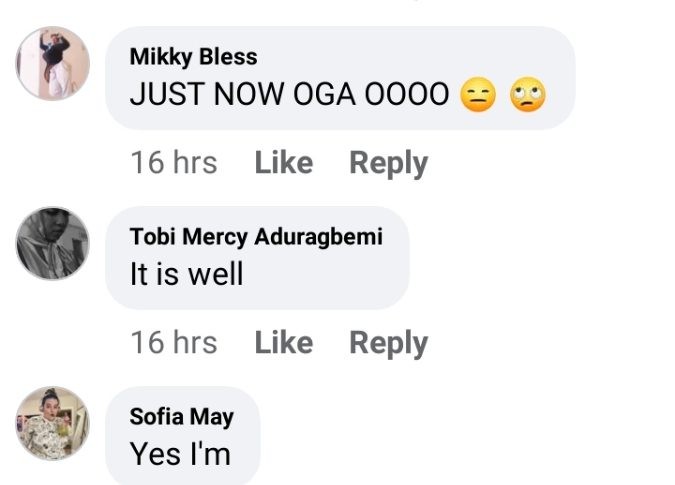Screen dimensions: 675x485
Task: Like Mikky Bless's comment
Action: coord(283,163)
